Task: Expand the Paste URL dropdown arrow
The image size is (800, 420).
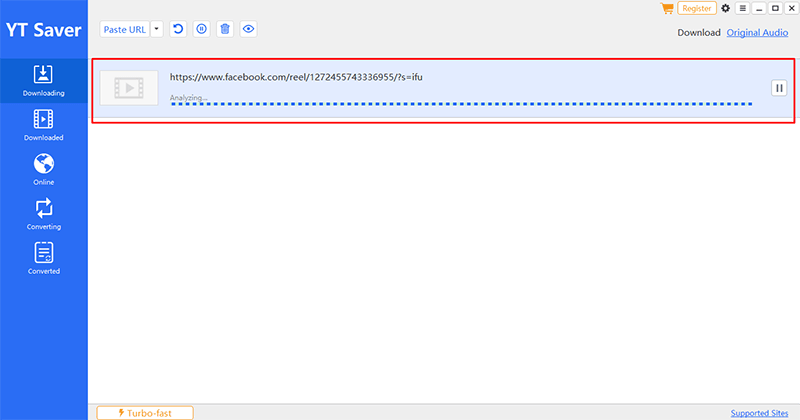Action: tap(157, 29)
